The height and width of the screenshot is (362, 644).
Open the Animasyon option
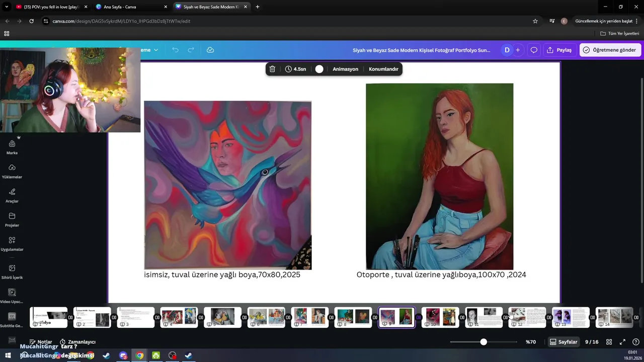(x=345, y=69)
